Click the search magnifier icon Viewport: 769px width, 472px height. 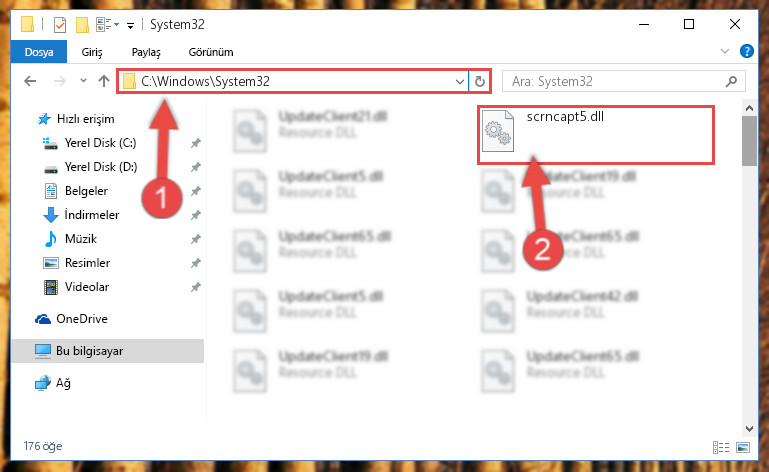tap(731, 81)
